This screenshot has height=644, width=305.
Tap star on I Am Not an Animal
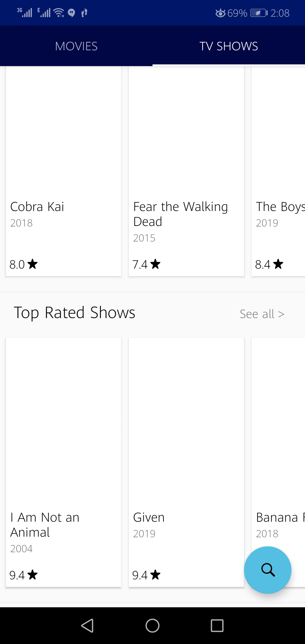coord(33,575)
